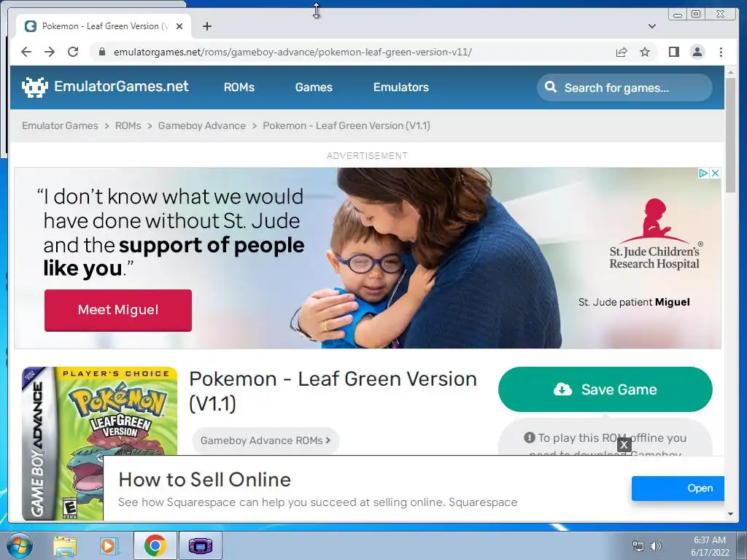Open the browser side panel
The width and height of the screenshot is (747, 560).
pyautogui.click(x=673, y=52)
